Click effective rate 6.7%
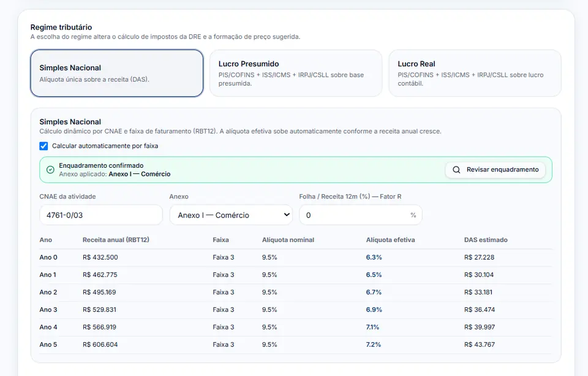Image resolution: width=588 pixels, height=376 pixels. tap(374, 292)
